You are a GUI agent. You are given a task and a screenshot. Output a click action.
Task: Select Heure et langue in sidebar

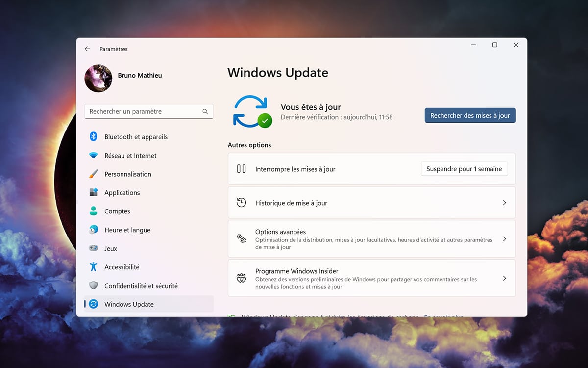pyautogui.click(x=149, y=230)
